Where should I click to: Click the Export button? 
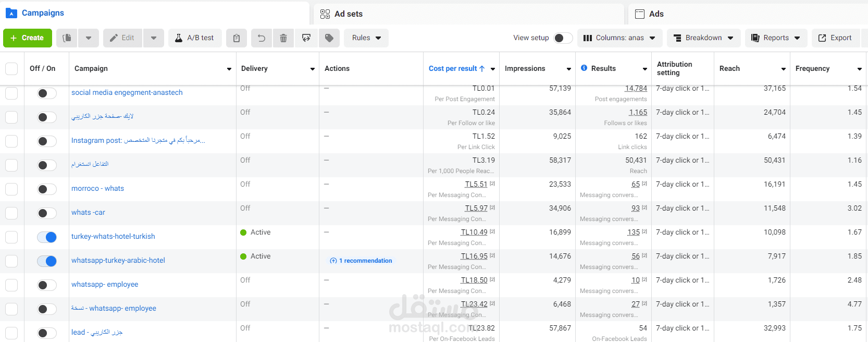(x=836, y=38)
